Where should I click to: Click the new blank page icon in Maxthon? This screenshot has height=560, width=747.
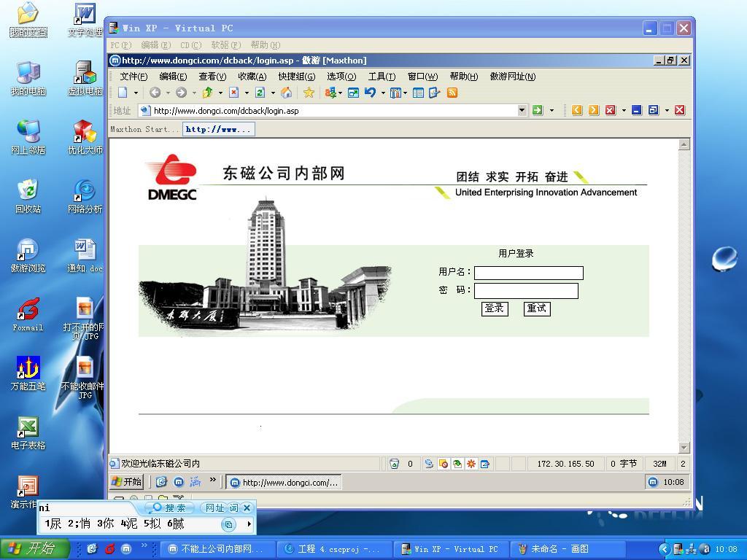[x=123, y=93]
